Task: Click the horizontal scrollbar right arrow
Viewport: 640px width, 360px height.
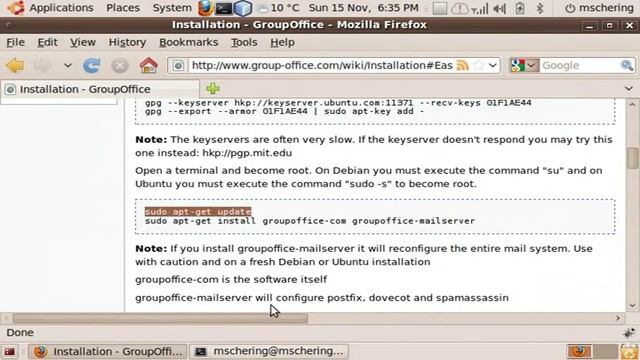Action: (x=618, y=318)
